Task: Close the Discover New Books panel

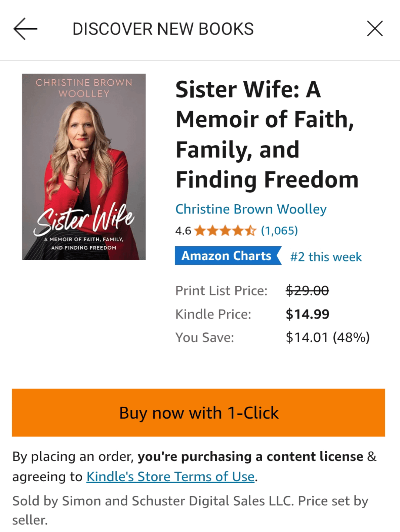Action: coord(374,29)
